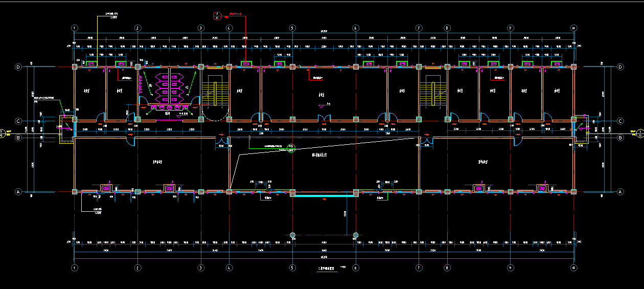Screen dimensions: 644x289
Task: Click axis bubble 10 at the top right
Action: click(573, 28)
